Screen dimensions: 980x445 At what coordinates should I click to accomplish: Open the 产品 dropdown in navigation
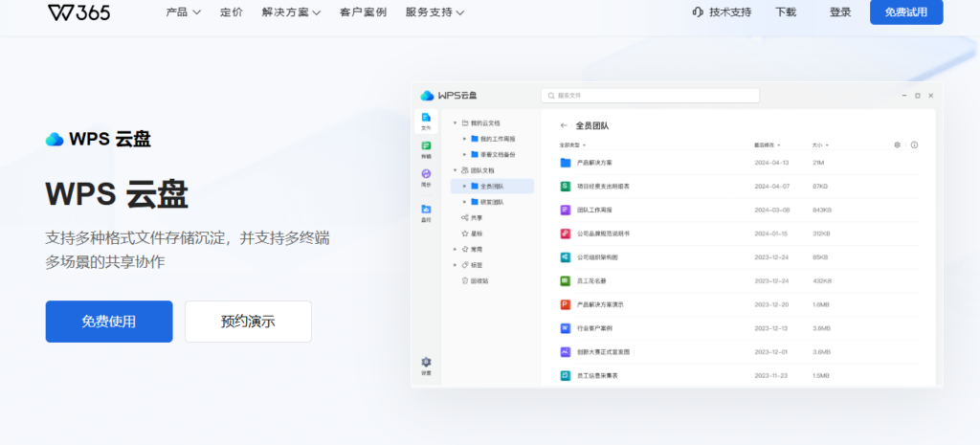184,11
